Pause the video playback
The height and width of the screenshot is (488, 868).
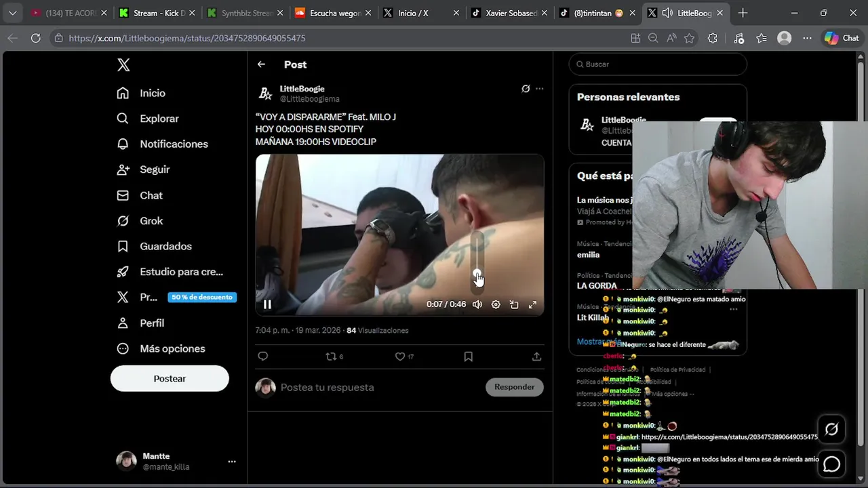[x=267, y=304]
